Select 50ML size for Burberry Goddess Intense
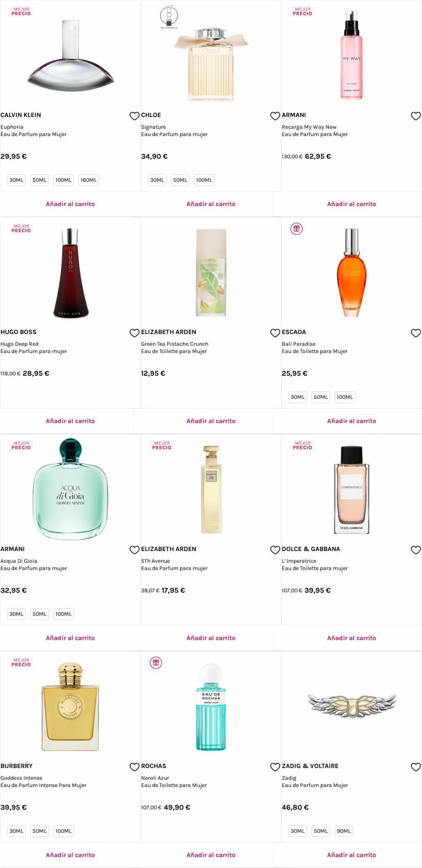The width and height of the screenshot is (422, 868). [x=39, y=831]
